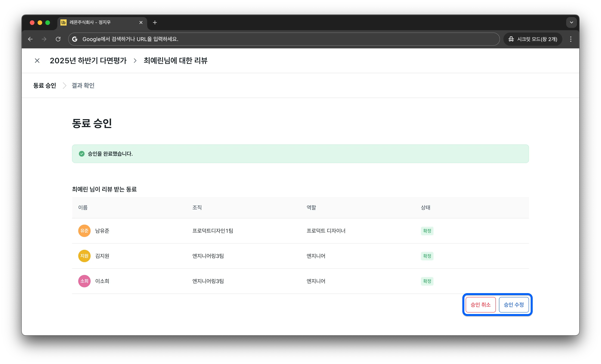Click the 소희 avatar
Image resolution: width=601 pixels, height=364 pixels.
click(84, 281)
